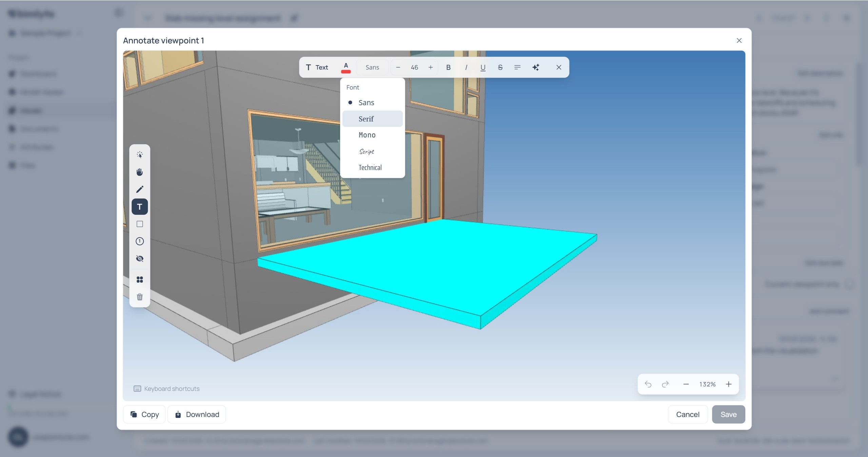The width and height of the screenshot is (868, 457).
Task: Redo the annotation action
Action: click(665, 384)
